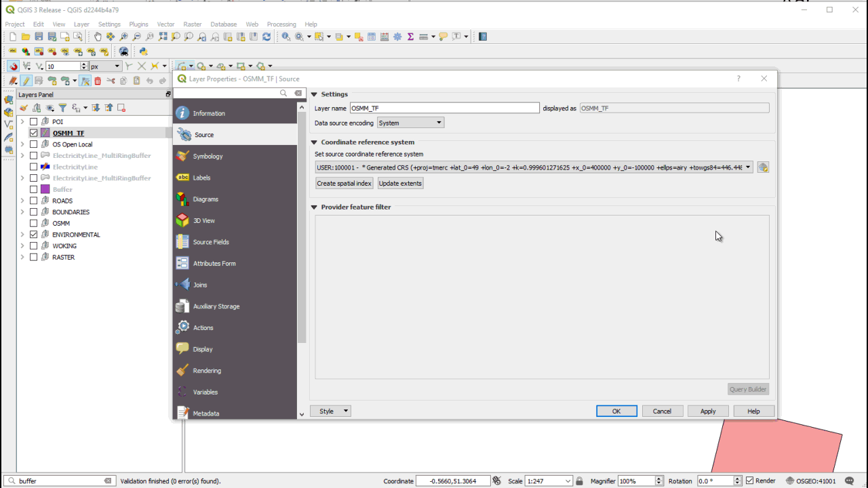Click Filter Legend funnel icon in Layers Panel

(x=62, y=108)
